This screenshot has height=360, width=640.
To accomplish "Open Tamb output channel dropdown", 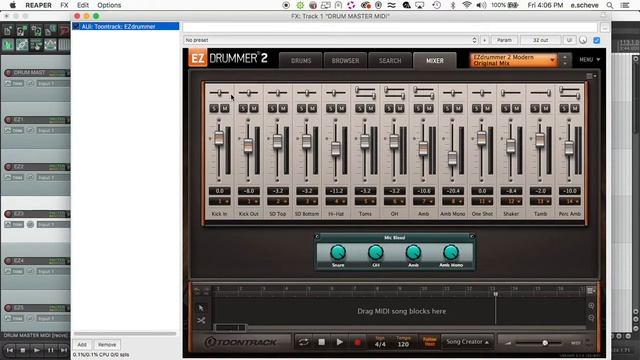I will (x=540, y=201).
